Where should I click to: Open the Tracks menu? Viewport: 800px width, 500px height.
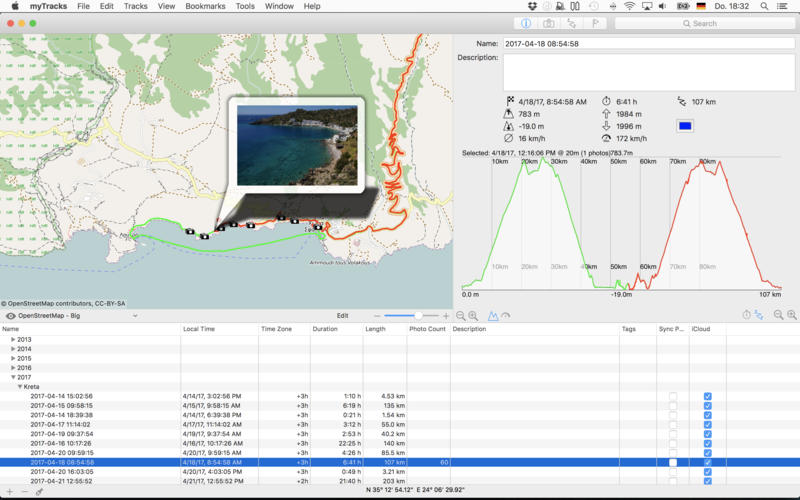(x=135, y=6)
